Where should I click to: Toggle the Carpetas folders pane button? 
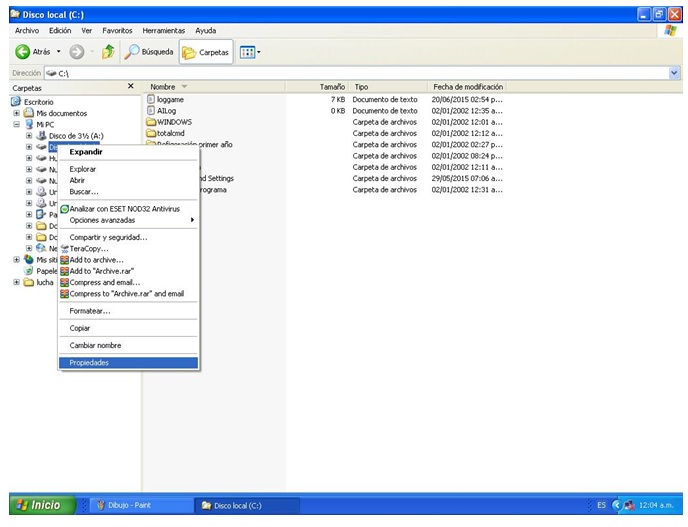(206, 52)
